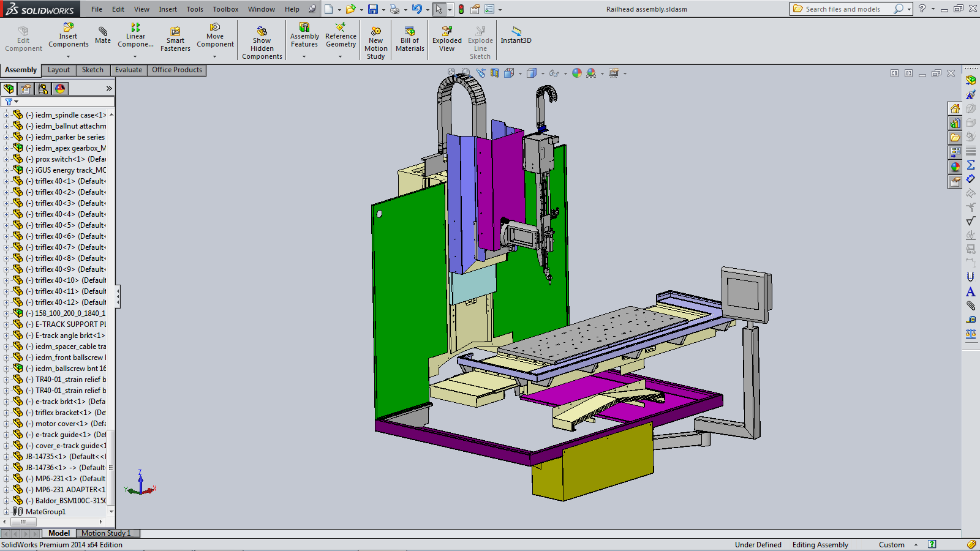Click the Search files and models field
Viewport: 980px width, 551px height.
coord(848,9)
